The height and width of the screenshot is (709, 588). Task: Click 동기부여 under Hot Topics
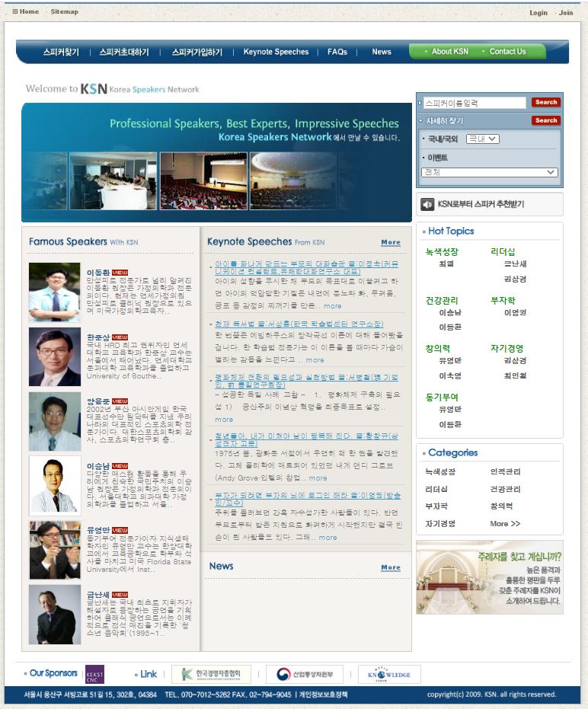pos(442,397)
